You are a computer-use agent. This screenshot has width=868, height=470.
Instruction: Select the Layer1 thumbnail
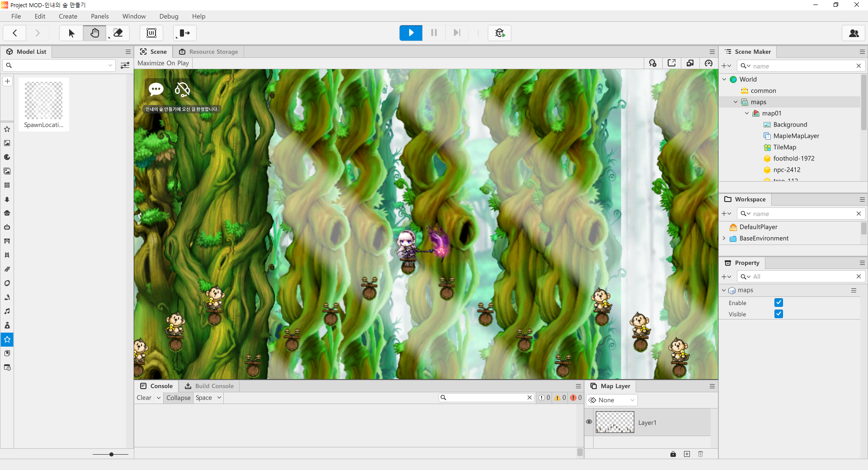(615, 422)
